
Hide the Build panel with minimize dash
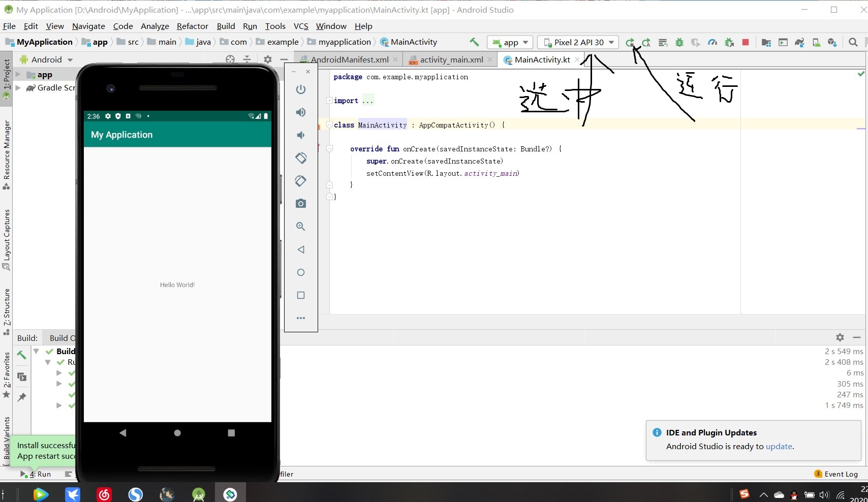[x=857, y=337]
